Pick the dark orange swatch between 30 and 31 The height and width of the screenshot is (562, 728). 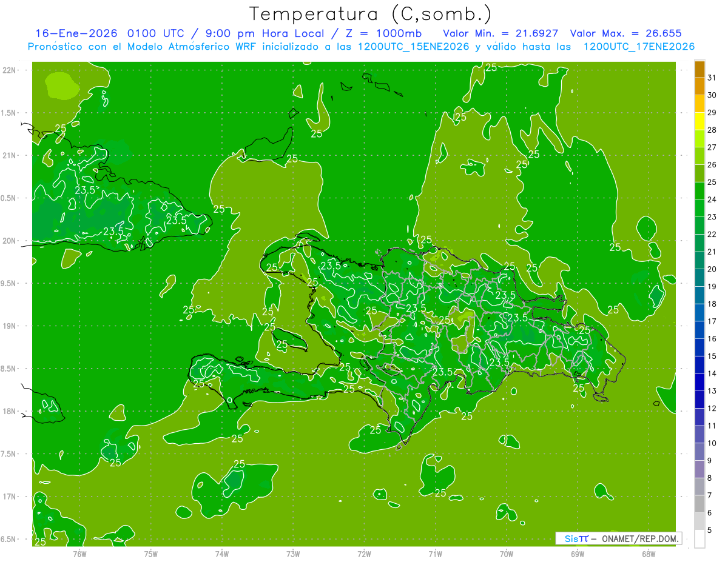click(x=699, y=87)
